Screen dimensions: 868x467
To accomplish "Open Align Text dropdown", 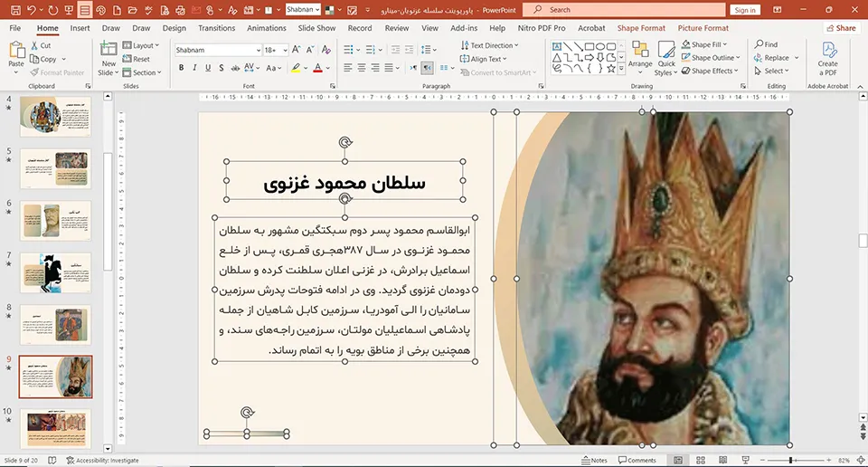I will 483,59.
